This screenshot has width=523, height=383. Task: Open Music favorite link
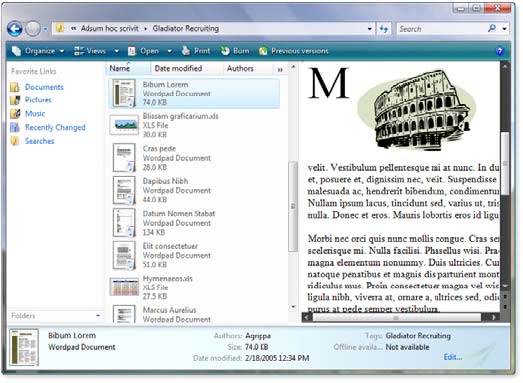[x=35, y=113]
